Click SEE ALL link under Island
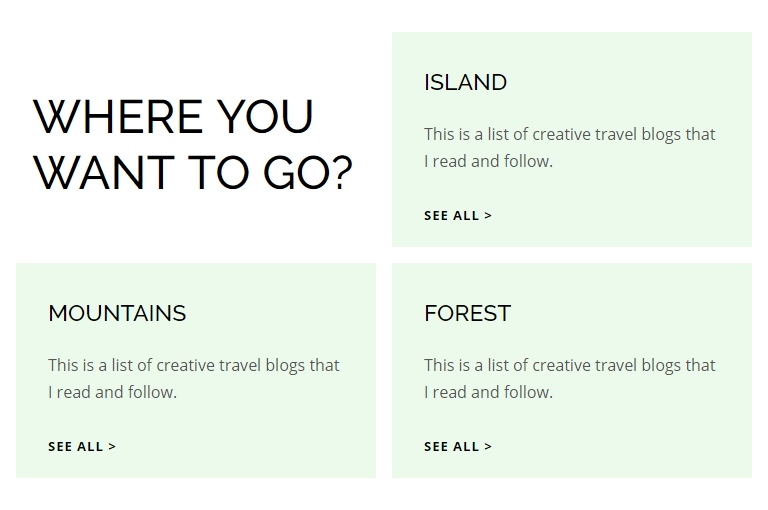 (457, 215)
